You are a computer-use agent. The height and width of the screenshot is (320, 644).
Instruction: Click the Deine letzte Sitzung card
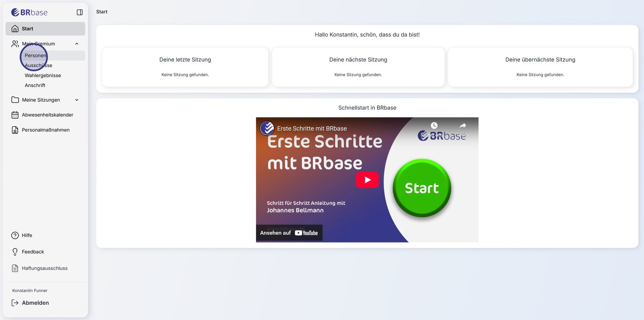click(x=185, y=67)
